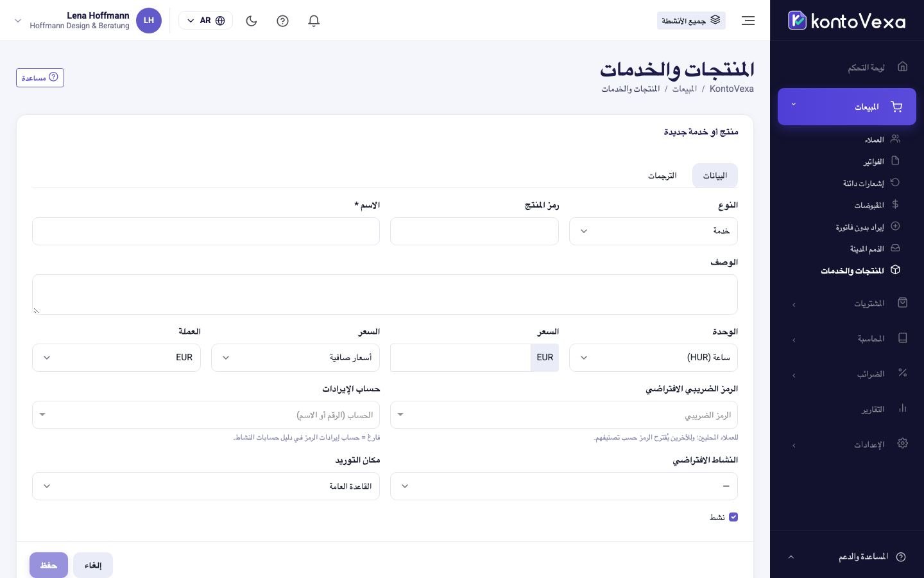The width and height of the screenshot is (924, 578).
Task: Open the help question-mark icon in header
Action: [282, 21]
